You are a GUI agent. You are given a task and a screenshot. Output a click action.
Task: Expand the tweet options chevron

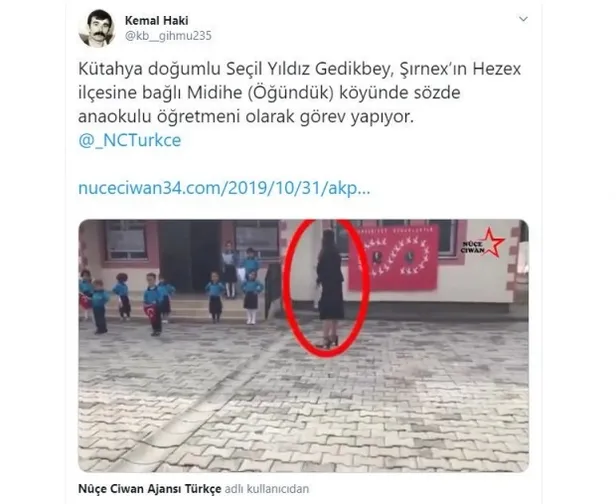pyautogui.click(x=523, y=19)
